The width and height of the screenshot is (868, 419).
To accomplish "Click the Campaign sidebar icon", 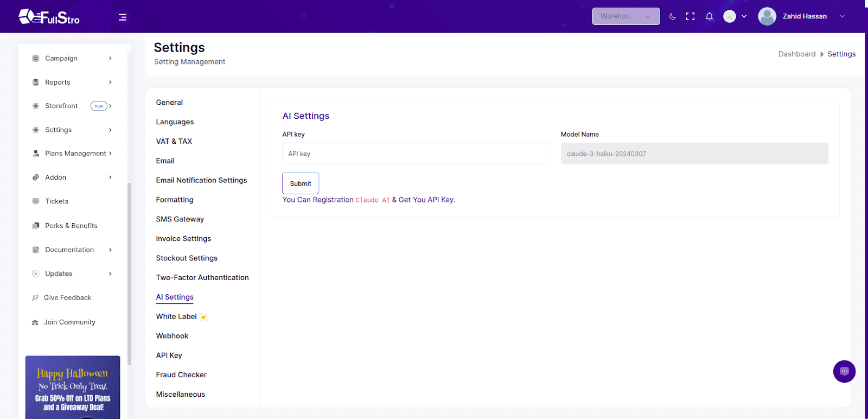I will [x=36, y=58].
